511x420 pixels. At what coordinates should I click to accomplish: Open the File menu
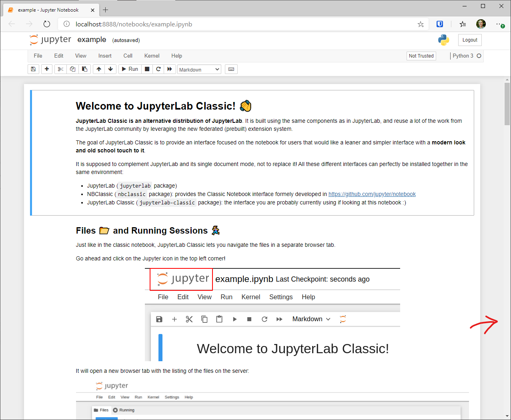[38, 56]
